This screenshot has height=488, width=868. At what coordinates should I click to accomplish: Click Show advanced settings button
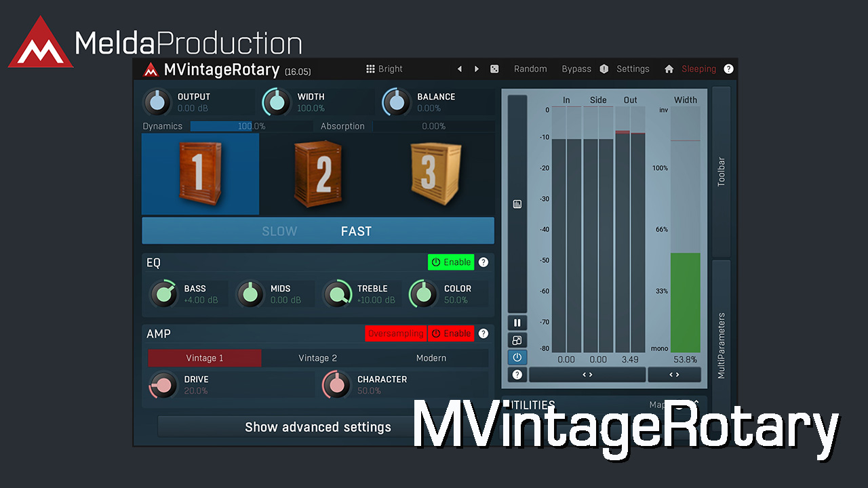click(x=317, y=427)
